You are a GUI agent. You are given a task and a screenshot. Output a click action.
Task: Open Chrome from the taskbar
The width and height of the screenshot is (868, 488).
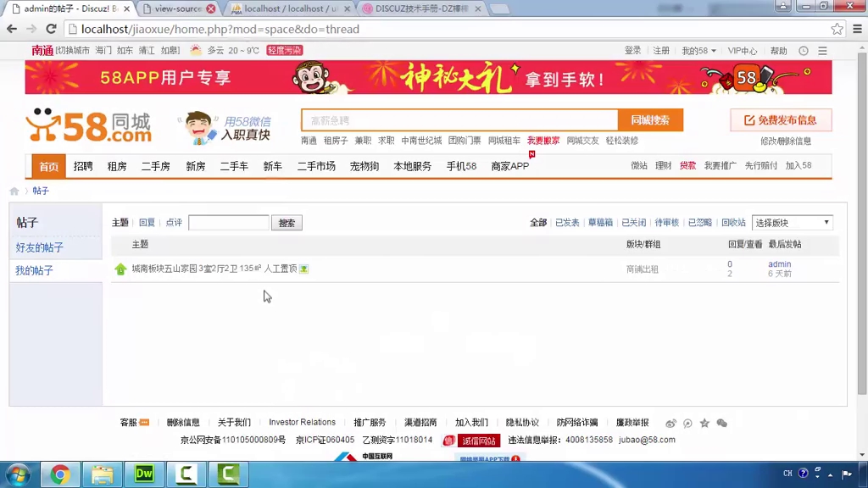pyautogui.click(x=60, y=474)
